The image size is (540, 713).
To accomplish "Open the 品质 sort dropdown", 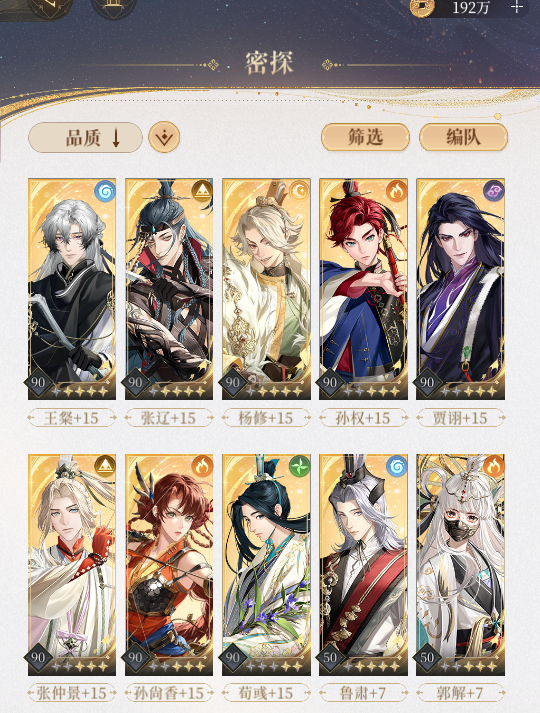I will tap(85, 137).
